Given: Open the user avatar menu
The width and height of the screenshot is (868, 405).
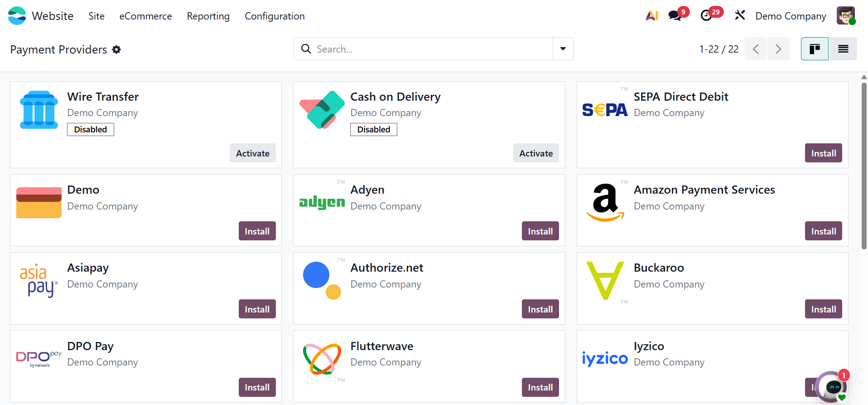Looking at the screenshot, I should (x=845, y=16).
